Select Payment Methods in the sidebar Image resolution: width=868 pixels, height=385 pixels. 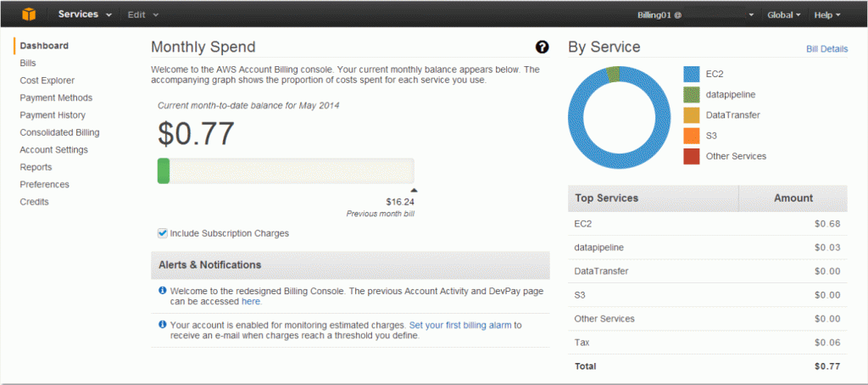(x=56, y=98)
